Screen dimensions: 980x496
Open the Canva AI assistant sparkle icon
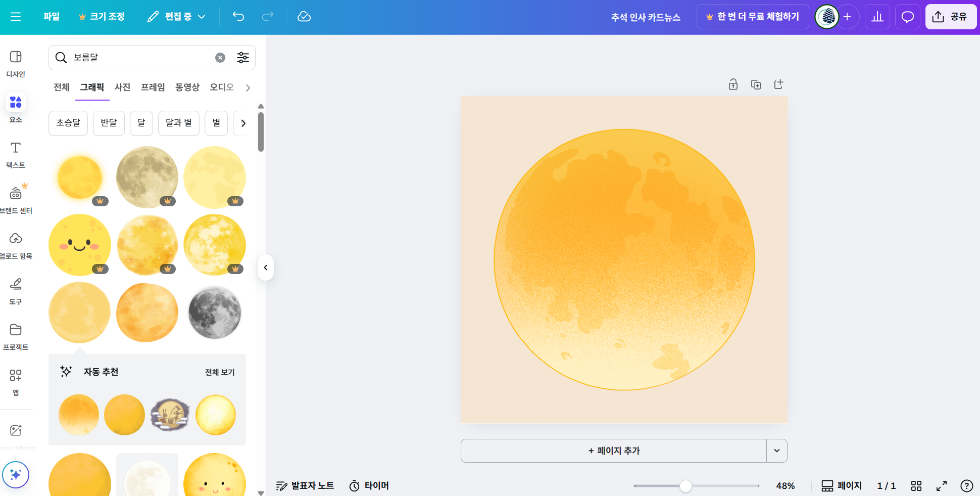(16, 474)
